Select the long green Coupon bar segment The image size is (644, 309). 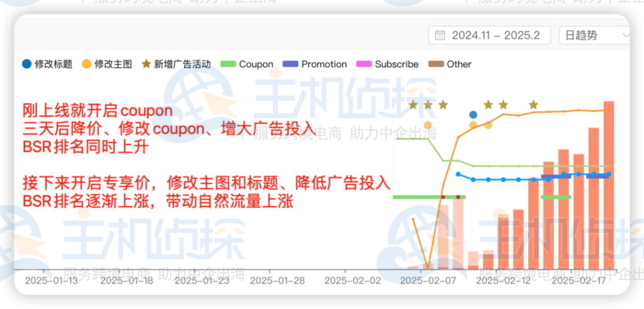pos(429,197)
